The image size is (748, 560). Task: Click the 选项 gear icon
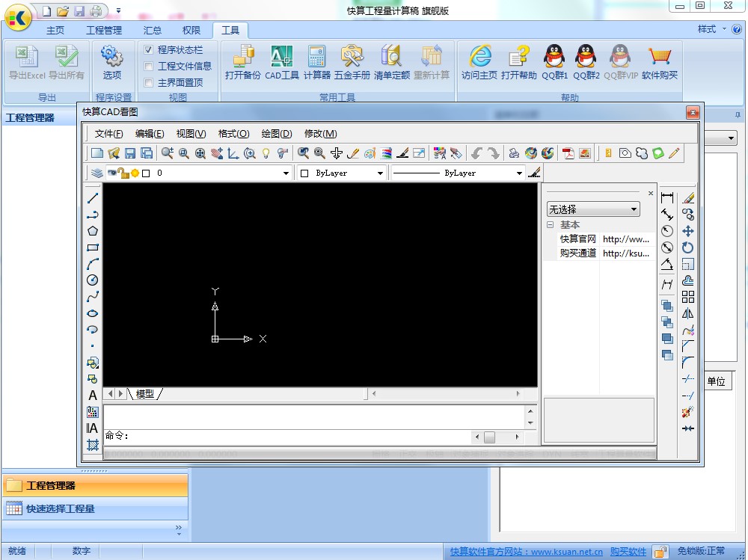[x=111, y=62]
